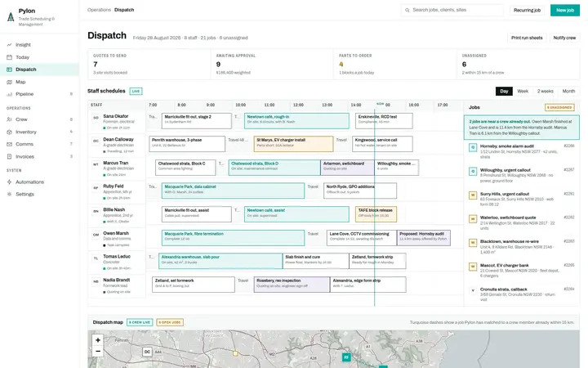The height and width of the screenshot is (368, 588).
Task: Click the map zoom out minus button
Action: [x=98, y=351]
